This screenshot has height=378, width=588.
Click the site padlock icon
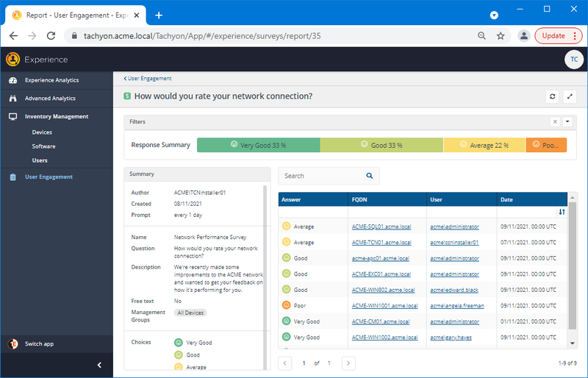74,36
